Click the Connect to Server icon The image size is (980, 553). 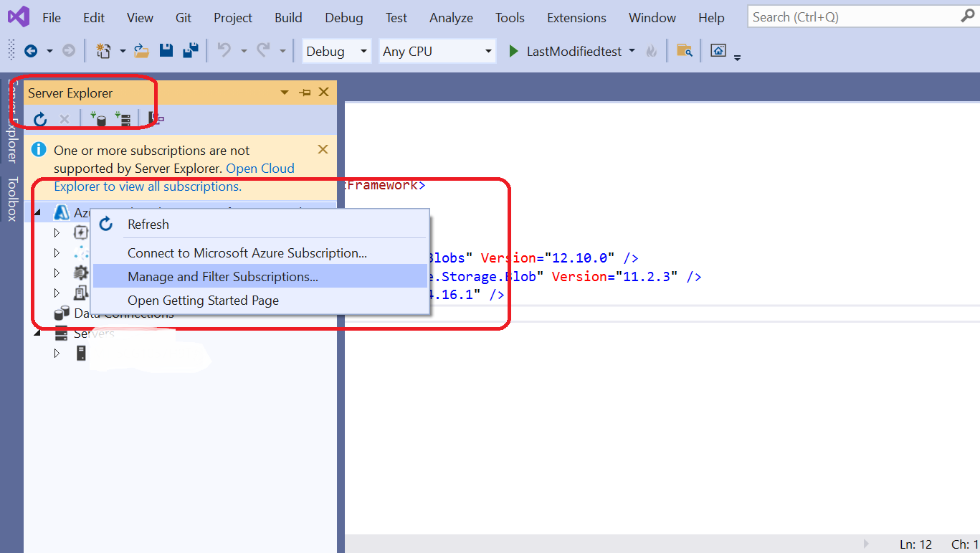[123, 119]
